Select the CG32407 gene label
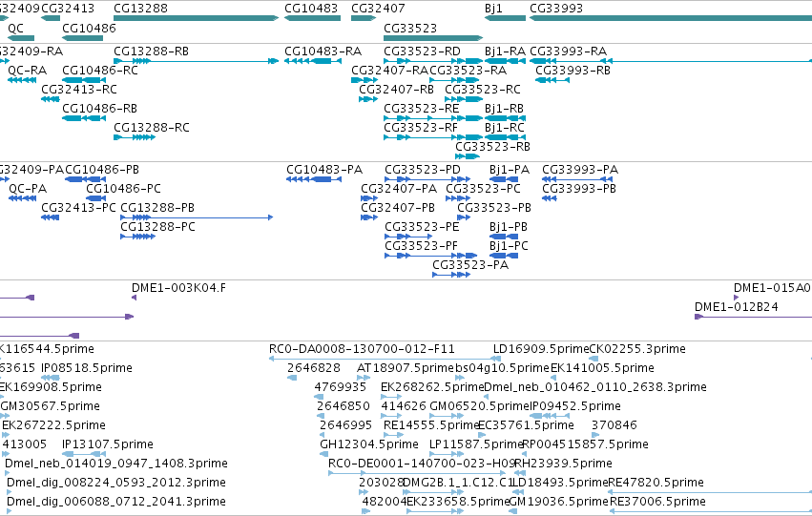The image size is (812, 516). coord(378,9)
